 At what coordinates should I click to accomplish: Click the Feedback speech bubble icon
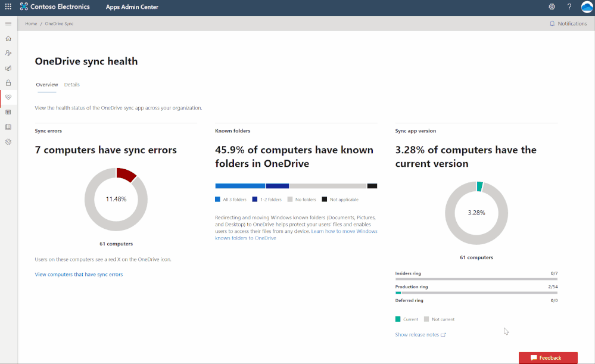point(534,358)
